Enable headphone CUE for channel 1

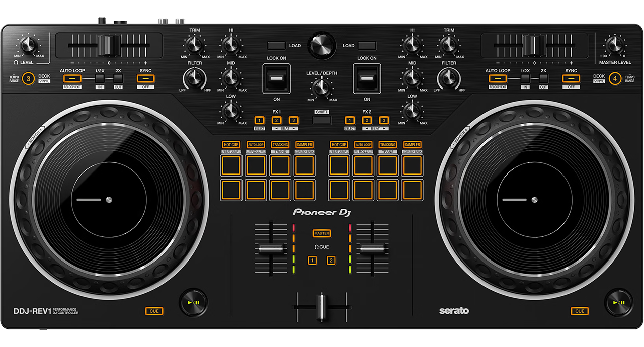click(x=313, y=261)
